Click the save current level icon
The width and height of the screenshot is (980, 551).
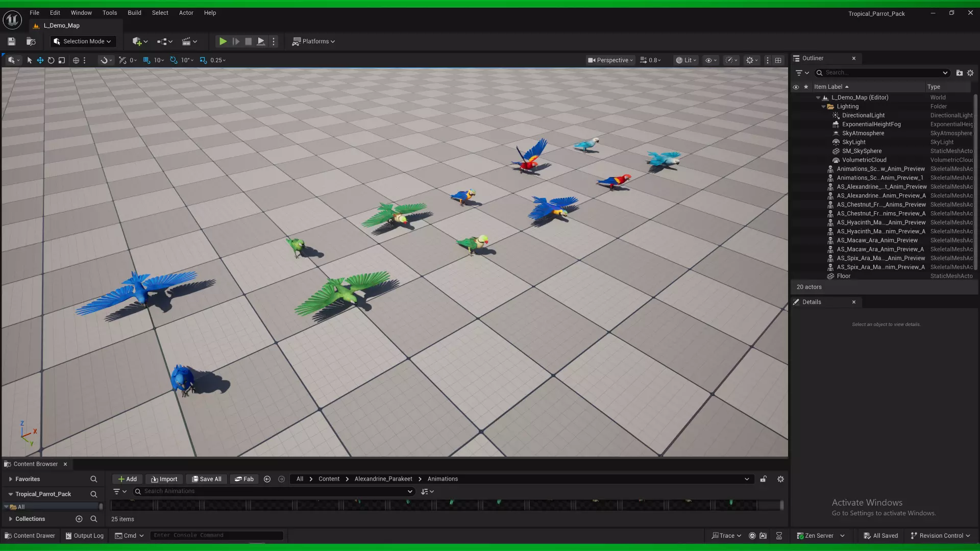11,41
